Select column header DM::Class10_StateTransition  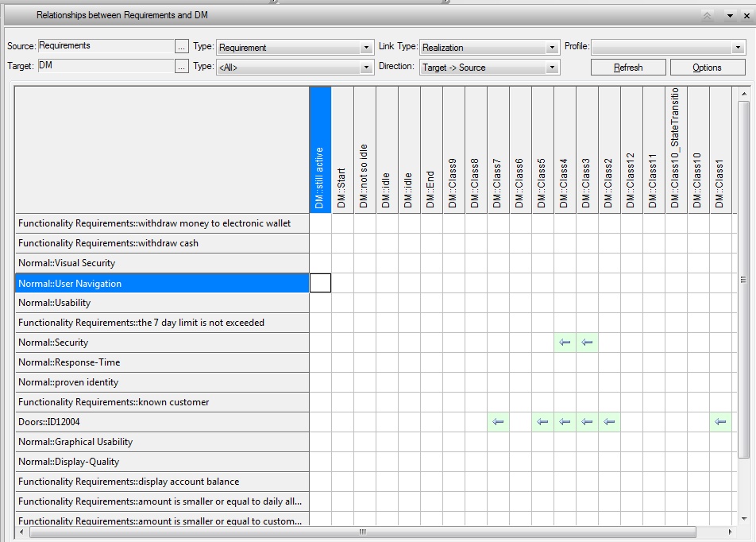(676, 149)
